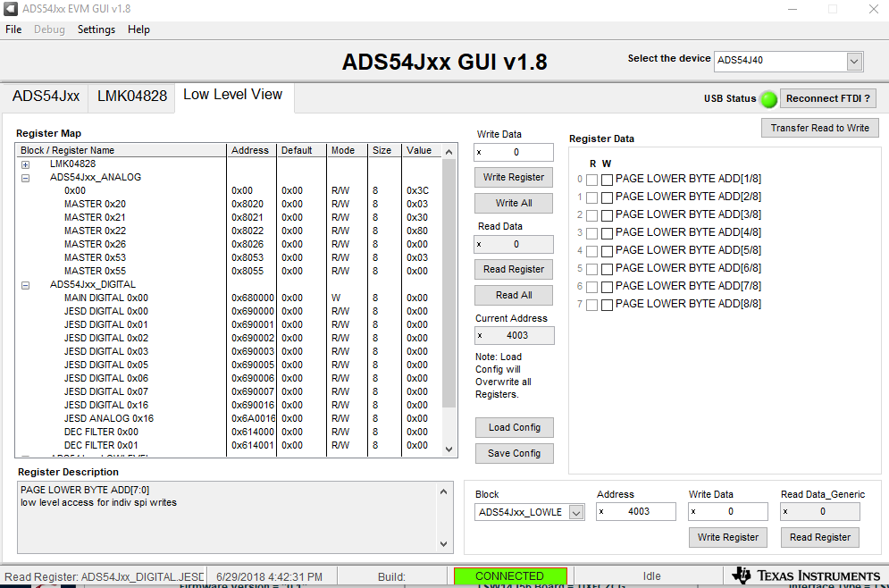Open the Select the device dropdown
This screenshot has height=588, width=889.
click(854, 62)
